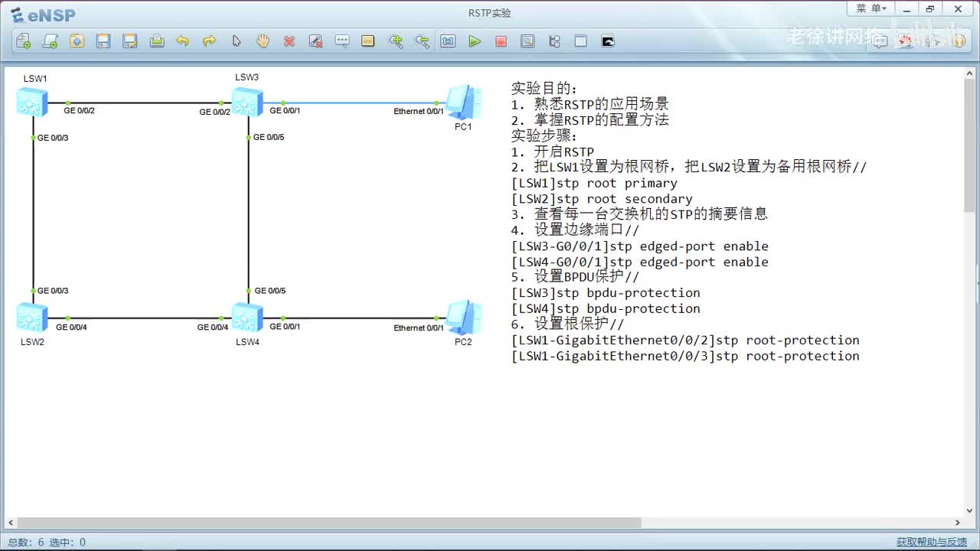Viewport: 980px width, 551px height.
Task: Select the red X delete tool
Action: coord(289,41)
